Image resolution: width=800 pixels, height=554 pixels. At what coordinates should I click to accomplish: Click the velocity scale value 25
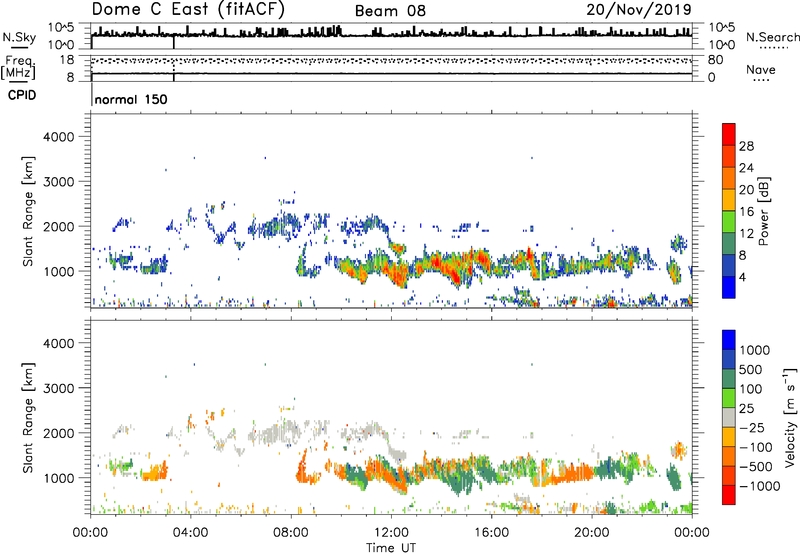point(747,408)
